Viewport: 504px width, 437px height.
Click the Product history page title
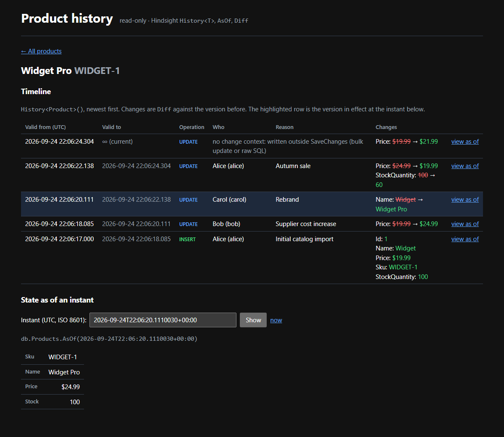click(x=67, y=18)
